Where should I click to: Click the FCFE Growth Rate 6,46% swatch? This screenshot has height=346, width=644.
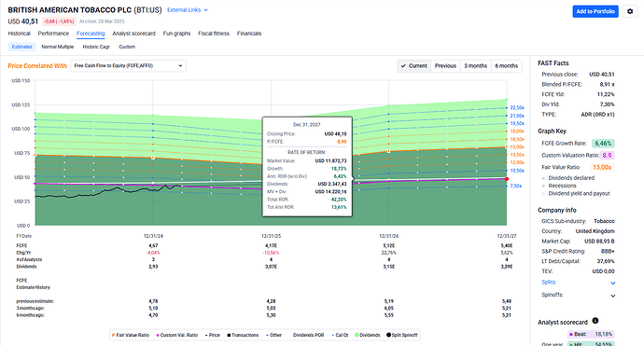[x=603, y=144]
